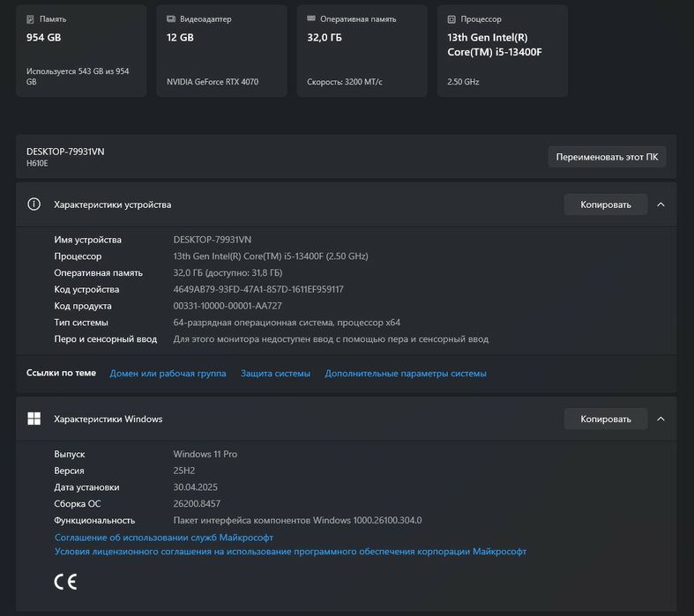The image size is (694, 616).
Task: Open the i5-13400F processor card
Action: (x=503, y=51)
